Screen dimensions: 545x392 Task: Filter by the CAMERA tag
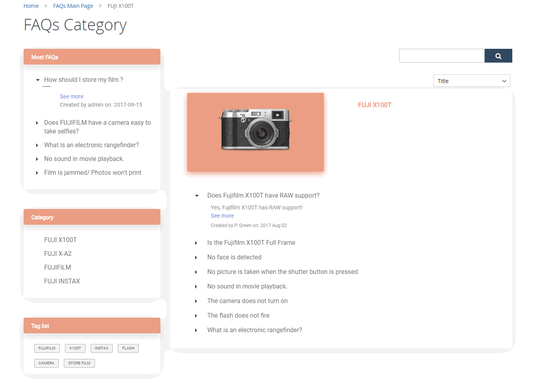[47, 363]
